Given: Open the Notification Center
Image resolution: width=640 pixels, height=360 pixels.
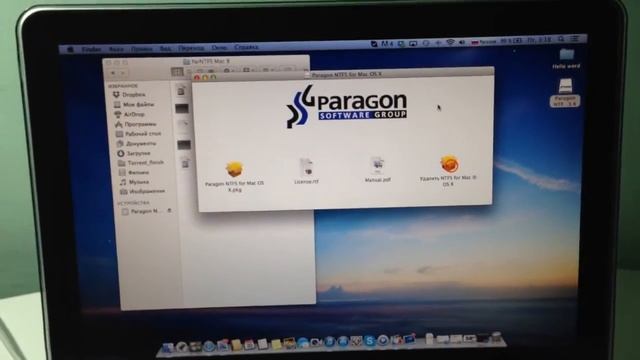Looking at the screenshot, I should 575,39.
